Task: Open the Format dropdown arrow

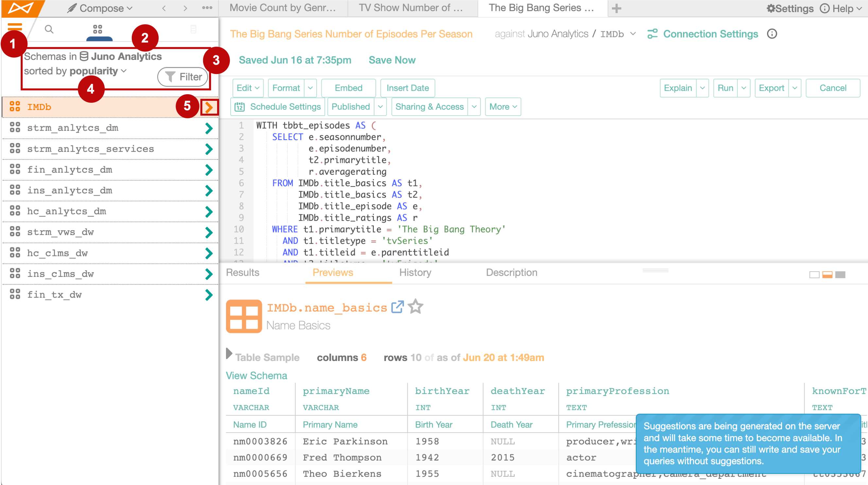Action: 310,88
